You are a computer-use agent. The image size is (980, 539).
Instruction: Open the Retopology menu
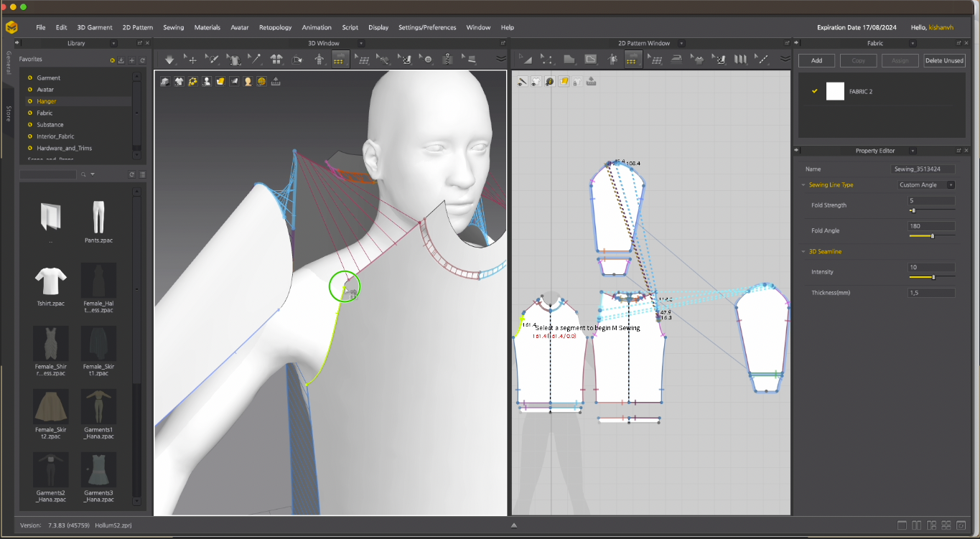coord(276,27)
